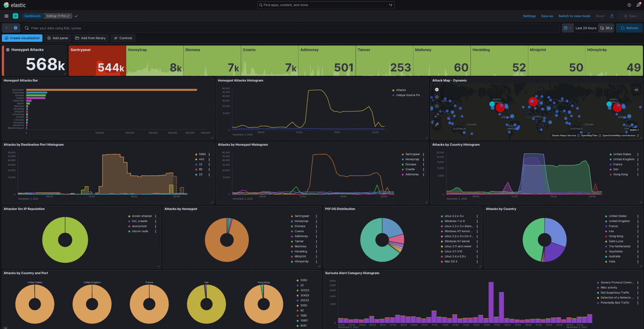
Task: Click the Editing >T-Pot breadcrumb
Action: coord(57,16)
